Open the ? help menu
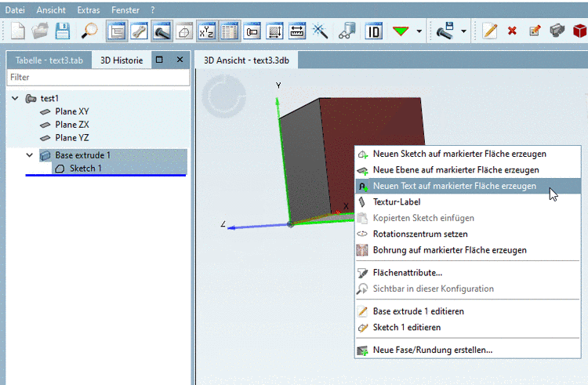 click(x=153, y=10)
